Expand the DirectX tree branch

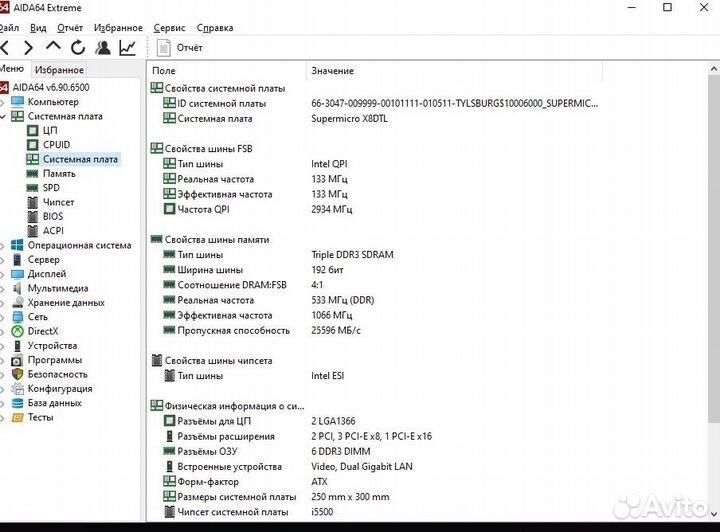coord(2,331)
